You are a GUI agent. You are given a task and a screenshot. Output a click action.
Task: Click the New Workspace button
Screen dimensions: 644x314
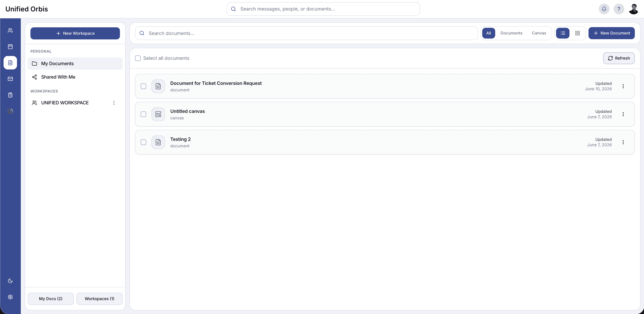click(75, 33)
